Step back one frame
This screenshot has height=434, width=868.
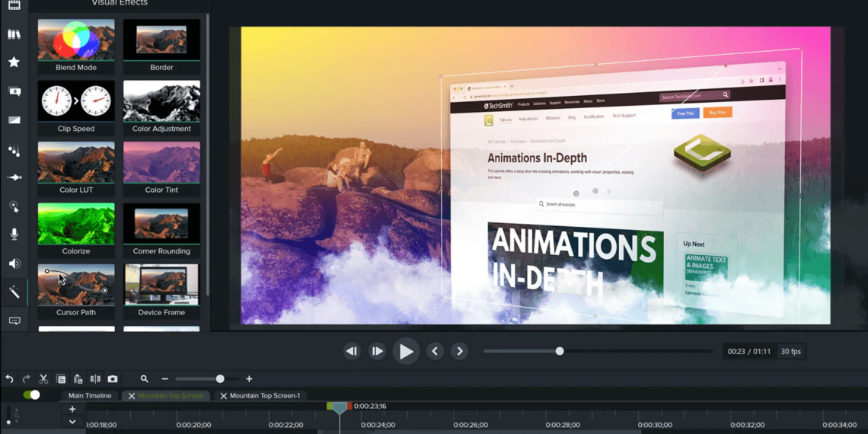point(352,351)
